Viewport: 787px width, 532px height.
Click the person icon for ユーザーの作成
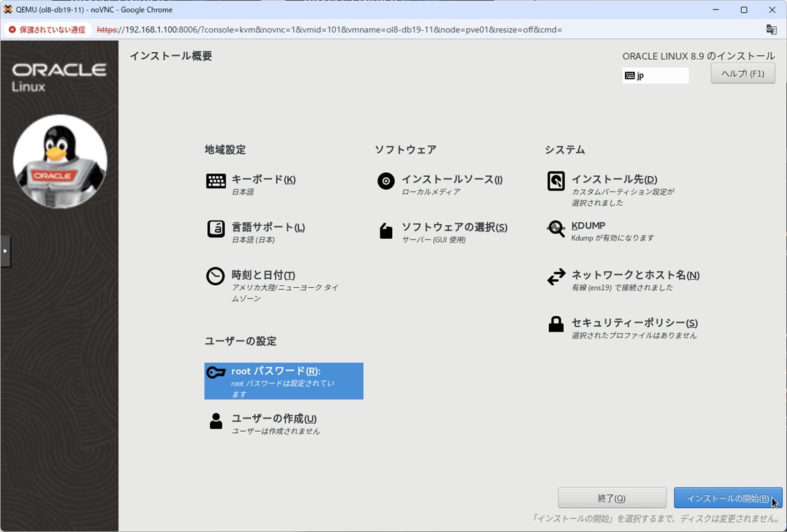click(x=216, y=420)
